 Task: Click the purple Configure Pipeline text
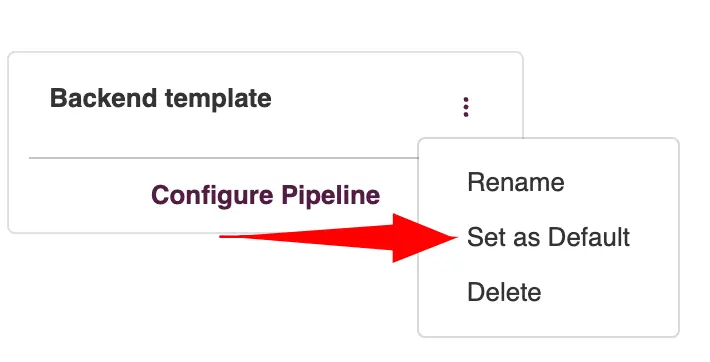point(265,195)
